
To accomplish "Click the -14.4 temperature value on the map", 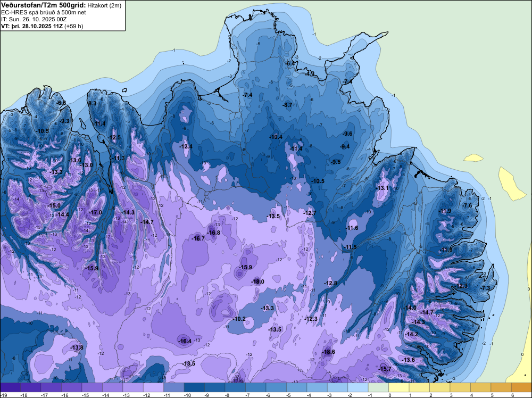I will click(x=63, y=214).
